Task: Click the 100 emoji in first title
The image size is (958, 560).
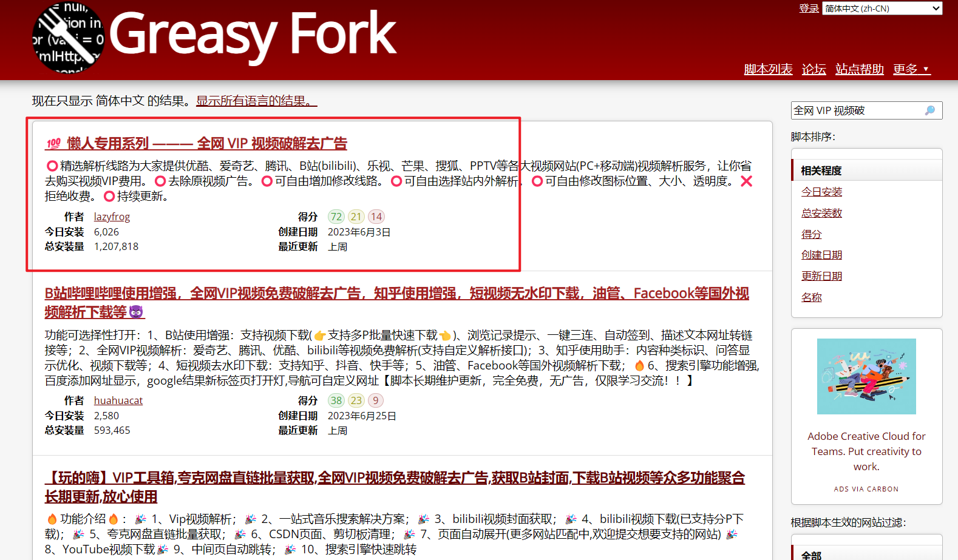Action: click(53, 144)
